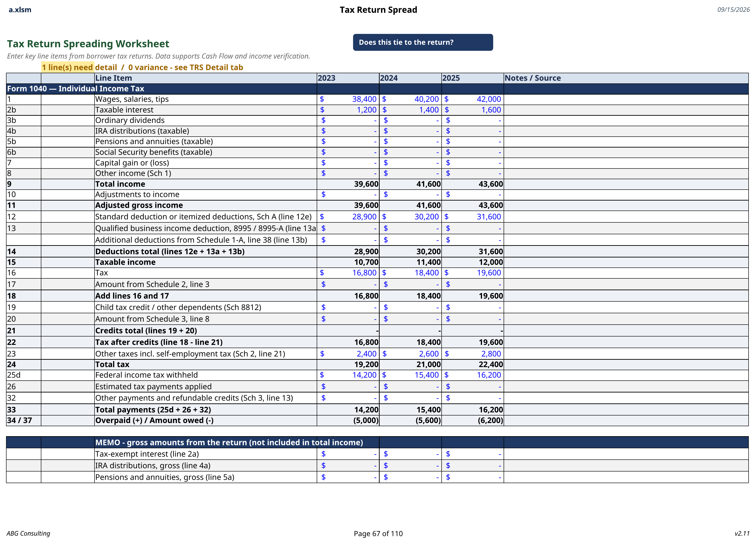756x544 pixels.
Task: Select the 2025 other taxes value 2,800
Action: click(472, 354)
